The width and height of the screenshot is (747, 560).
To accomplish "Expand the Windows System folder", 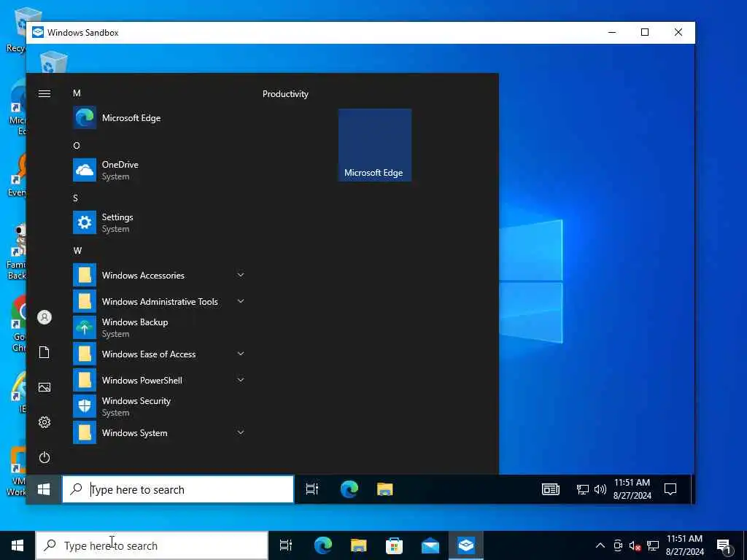I will pyautogui.click(x=158, y=432).
